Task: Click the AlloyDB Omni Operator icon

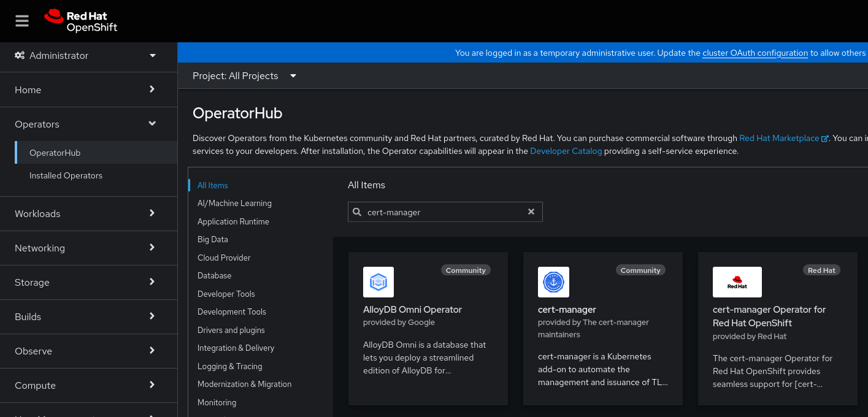Action: [378, 282]
